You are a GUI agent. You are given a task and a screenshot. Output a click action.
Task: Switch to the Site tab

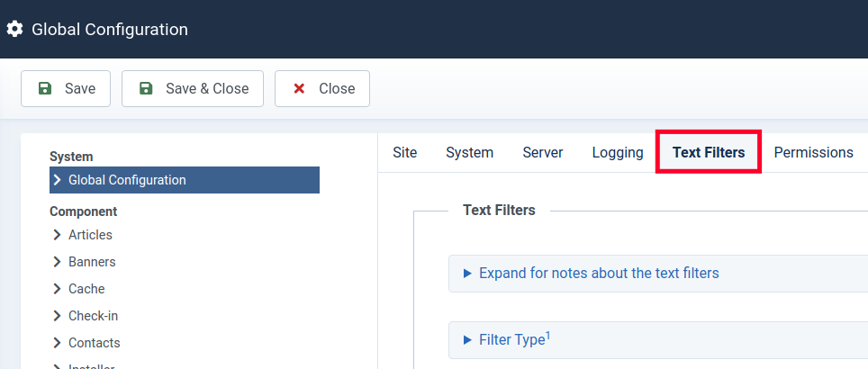click(405, 152)
